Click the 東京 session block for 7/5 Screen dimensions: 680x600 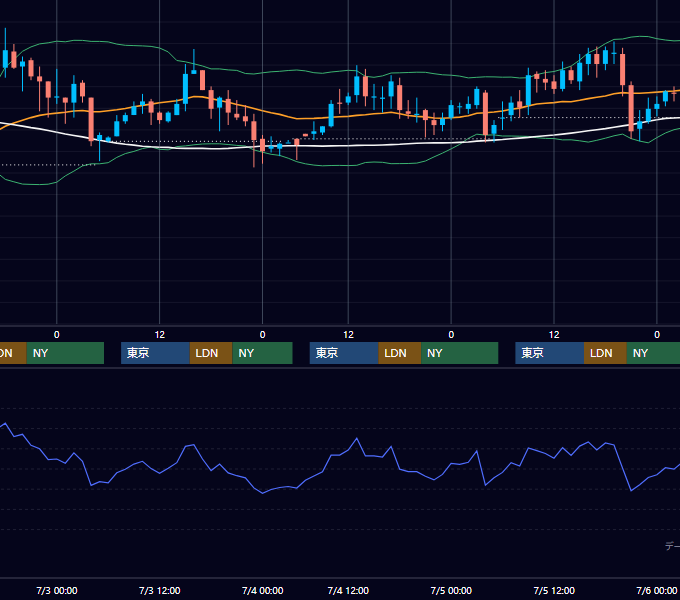coord(549,353)
